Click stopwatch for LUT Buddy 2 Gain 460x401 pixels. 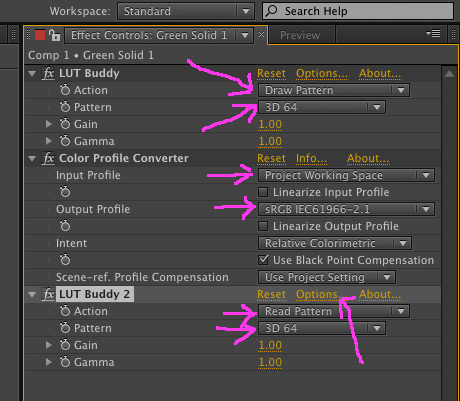pos(65,345)
